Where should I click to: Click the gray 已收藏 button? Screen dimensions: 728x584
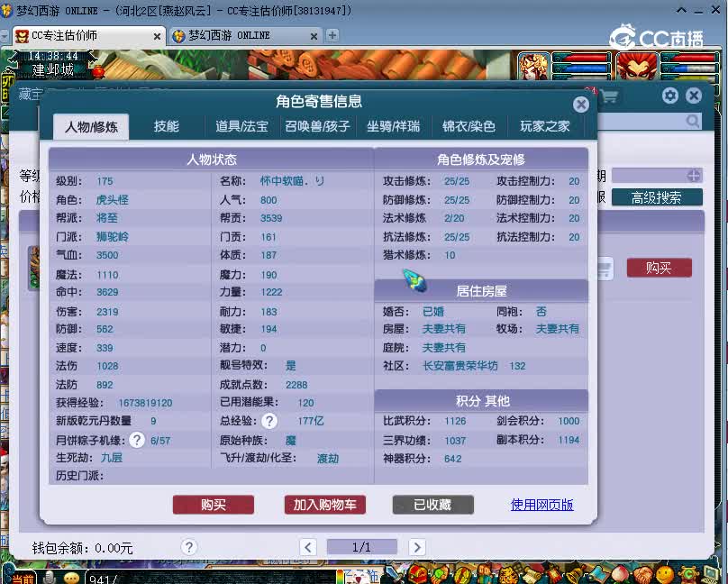pos(432,505)
